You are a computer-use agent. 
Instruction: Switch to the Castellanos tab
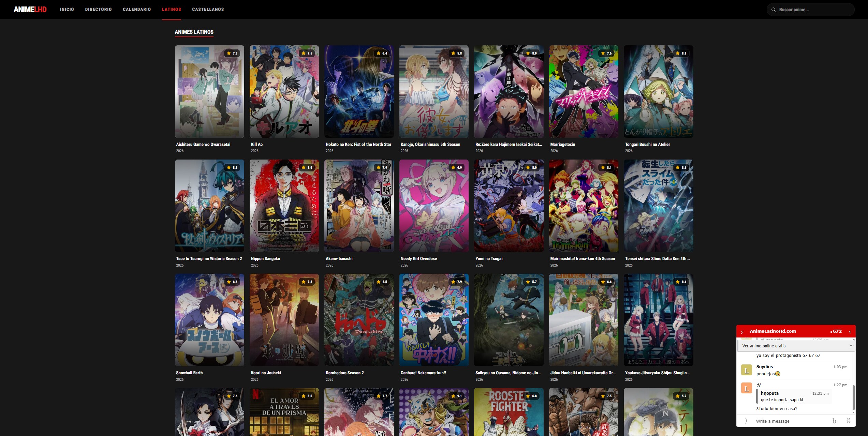208,10
